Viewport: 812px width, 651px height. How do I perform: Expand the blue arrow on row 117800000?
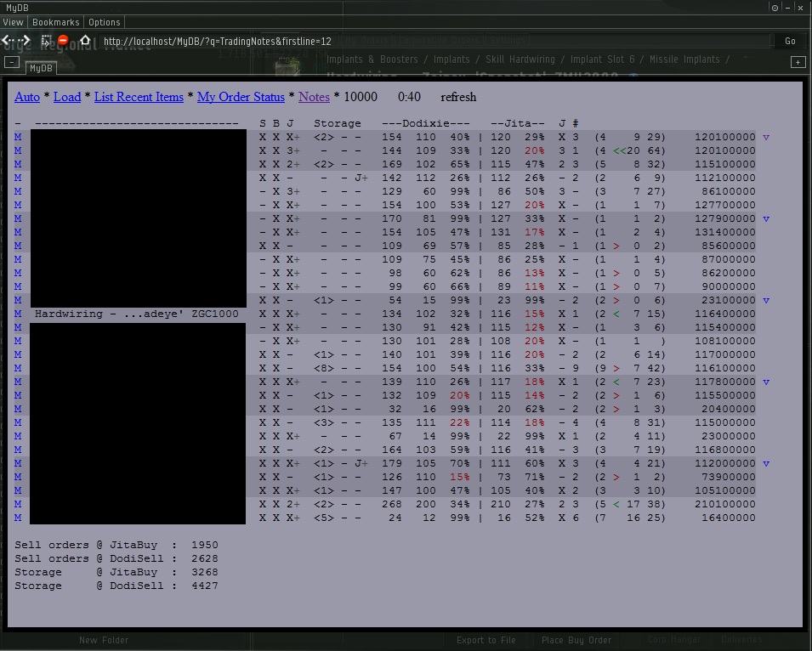[766, 382]
